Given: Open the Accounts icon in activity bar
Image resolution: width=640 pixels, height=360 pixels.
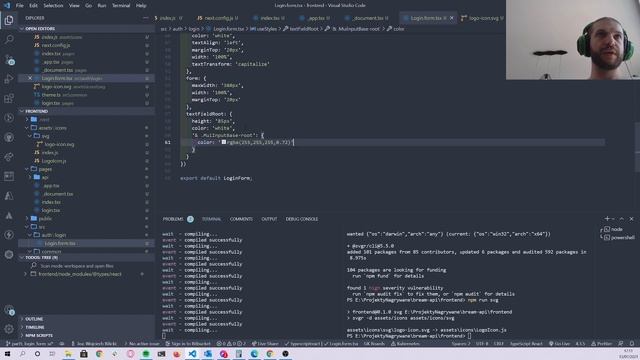Looking at the screenshot, I should click(x=9, y=310).
